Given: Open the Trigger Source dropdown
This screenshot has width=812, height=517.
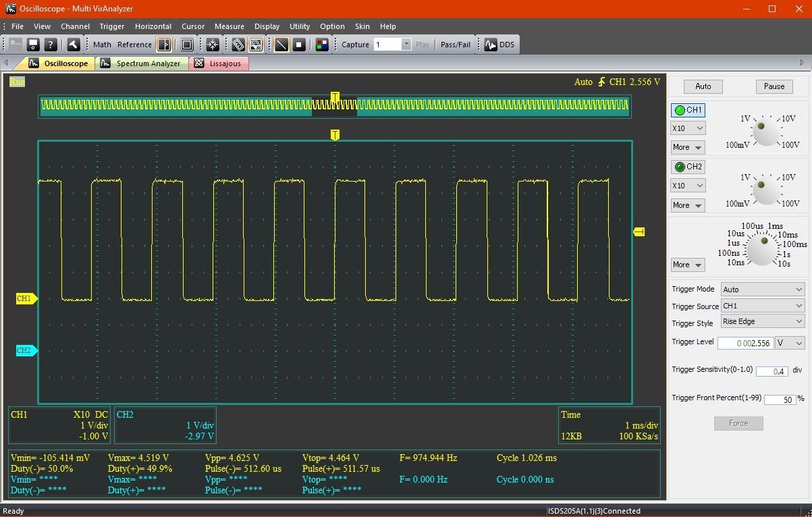Looking at the screenshot, I should click(763, 306).
